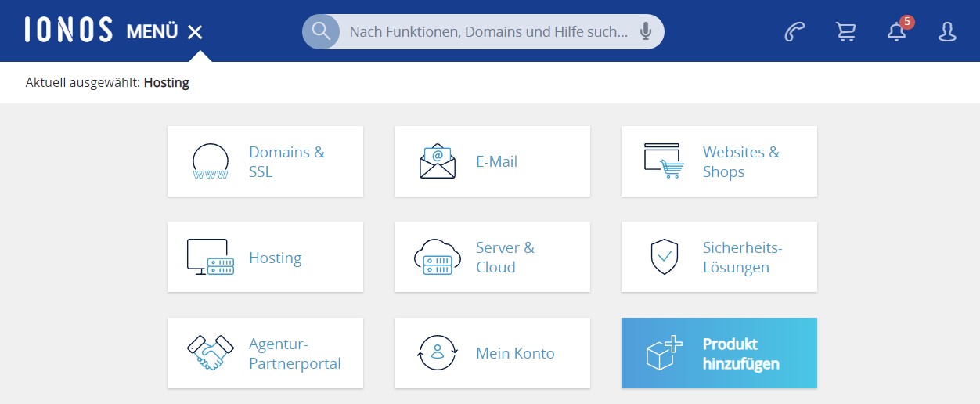Viewport: 980px width, 404px height.
Task: Activate the microphone voice search icon
Action: [645, 31]
